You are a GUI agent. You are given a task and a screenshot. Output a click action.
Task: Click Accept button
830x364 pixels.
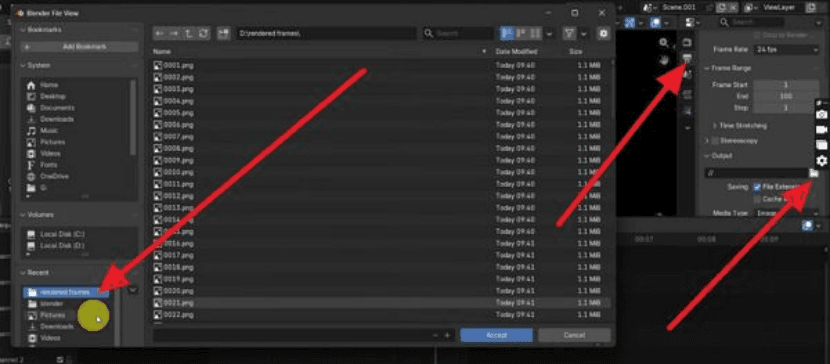pos(496,335)
